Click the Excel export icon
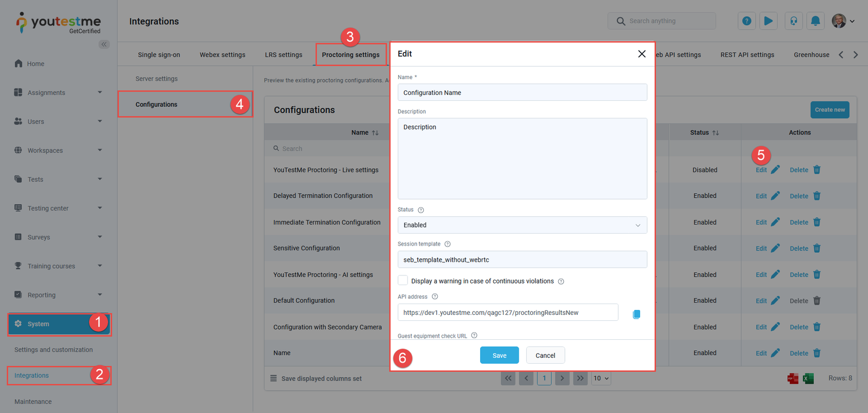Viewport: 868px width, 413px height. [x=808, y=378]
